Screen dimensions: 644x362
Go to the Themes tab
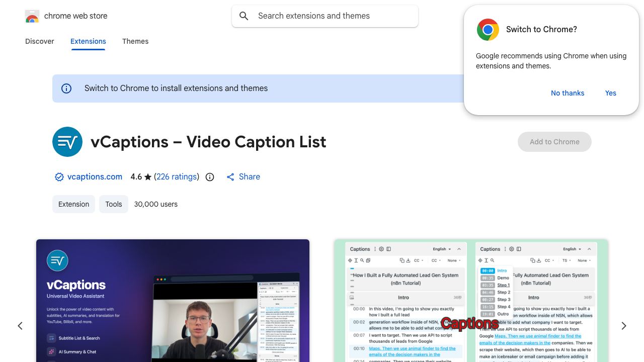click(135, 41)
